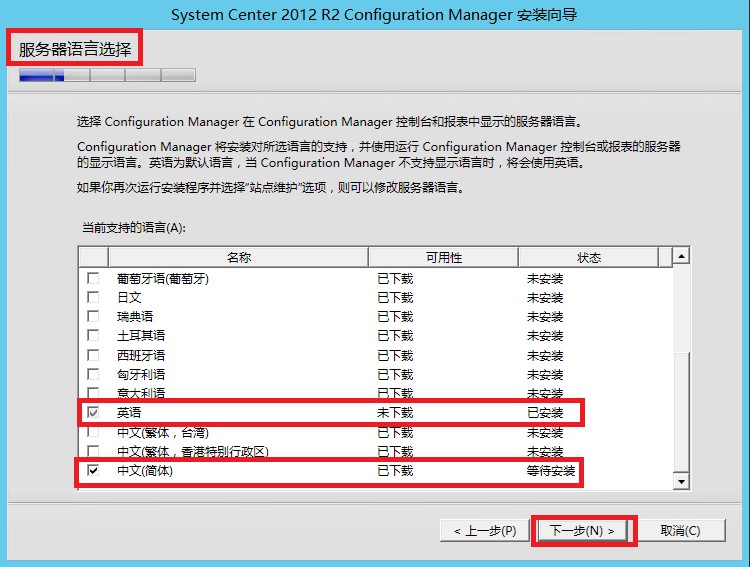Click the 当前支持的语言(A): label

(x=133, y=228)
